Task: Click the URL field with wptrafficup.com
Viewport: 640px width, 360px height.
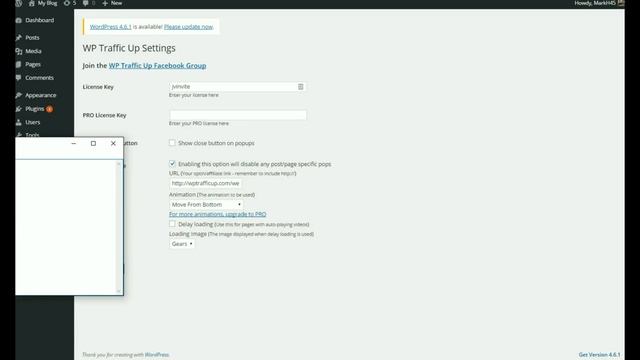Action: pyautogui.click(x=205, y=183)
